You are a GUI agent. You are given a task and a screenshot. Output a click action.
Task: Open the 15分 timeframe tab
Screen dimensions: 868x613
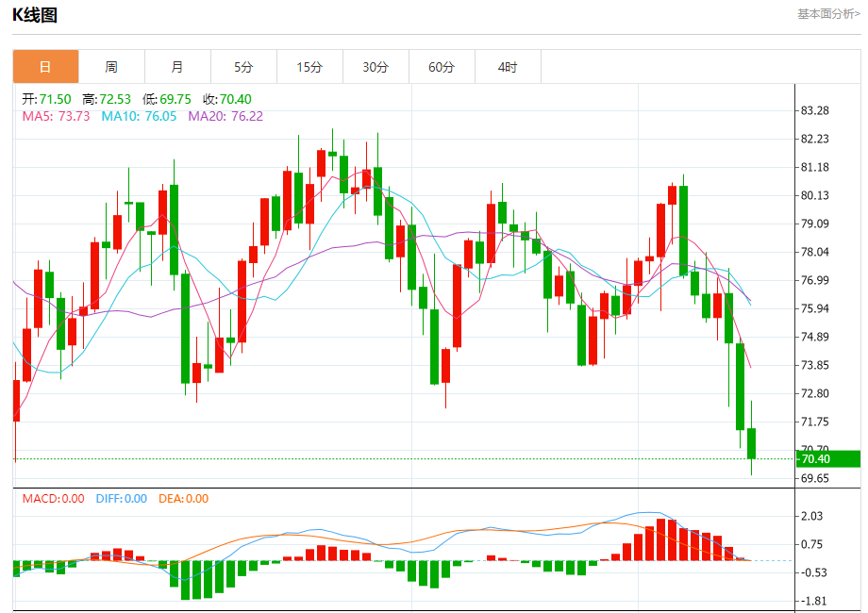[309, 67]
